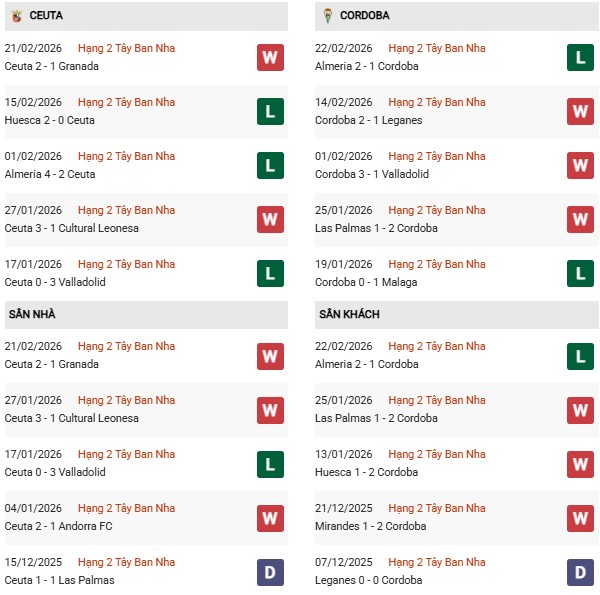Select the SÂN NHÀ section header
Screen dimensions: 600x595
click(32, 314)
